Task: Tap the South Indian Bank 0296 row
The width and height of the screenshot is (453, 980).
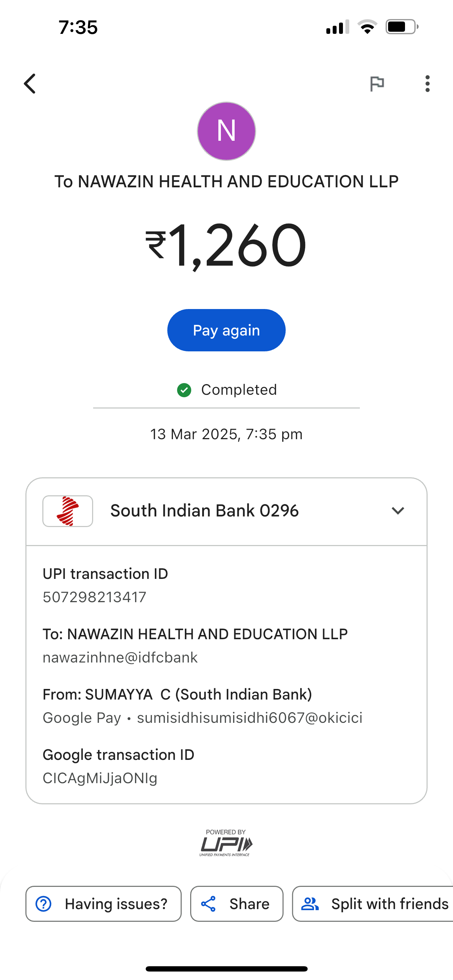Action: 204,511
